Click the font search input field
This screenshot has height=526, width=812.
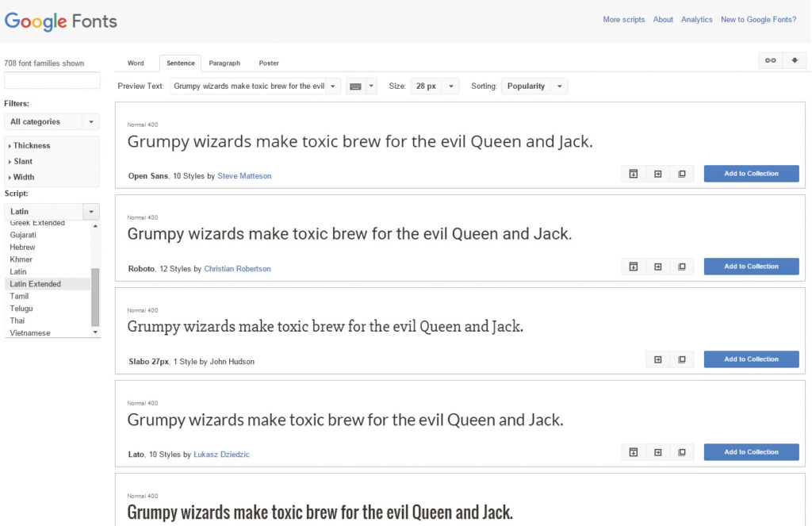tap(52, 80)
